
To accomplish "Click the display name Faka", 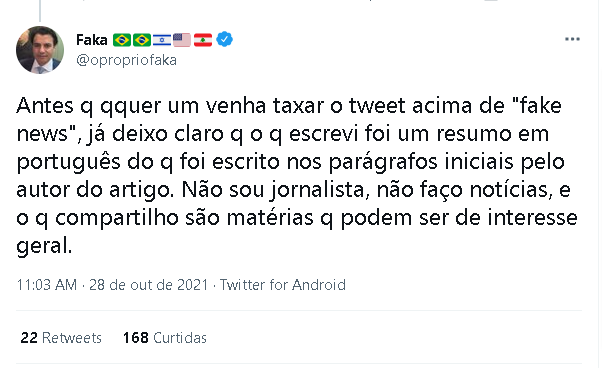I will 91,40.
